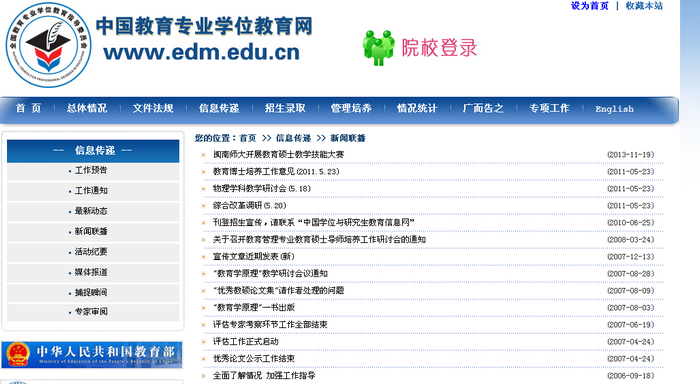Open article 综合改革调研 (5.20)
Image resolution: width=700 pixels, height=384 pixels.
click(x=250, y=205)
